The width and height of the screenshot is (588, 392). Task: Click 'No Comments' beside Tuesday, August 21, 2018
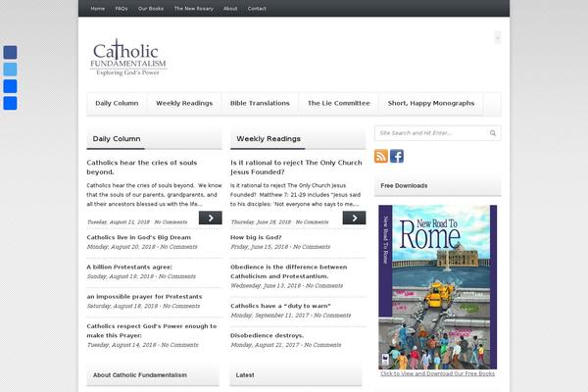[x=171, y=222]
